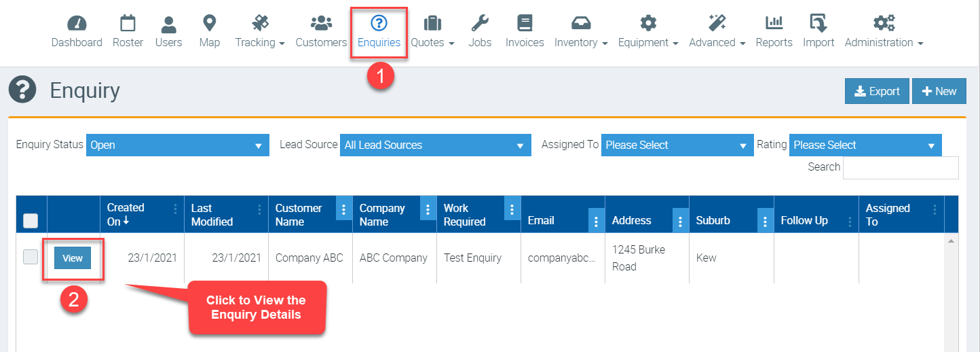Screen dimensions: 980x352
Task: Click View button for Company ABC enquiry
Action: [73, 258]
